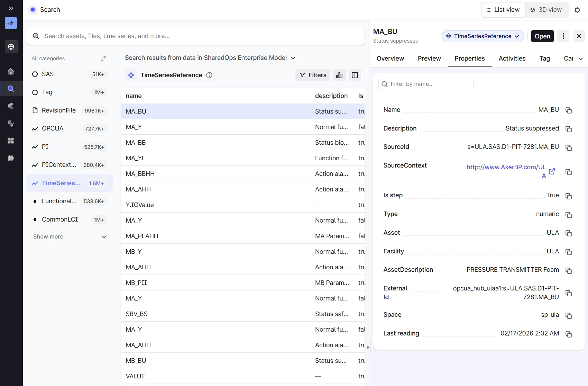This screenshot has width=588, height=386.
Task: Switch to 3D view
Action: (546, 10)
